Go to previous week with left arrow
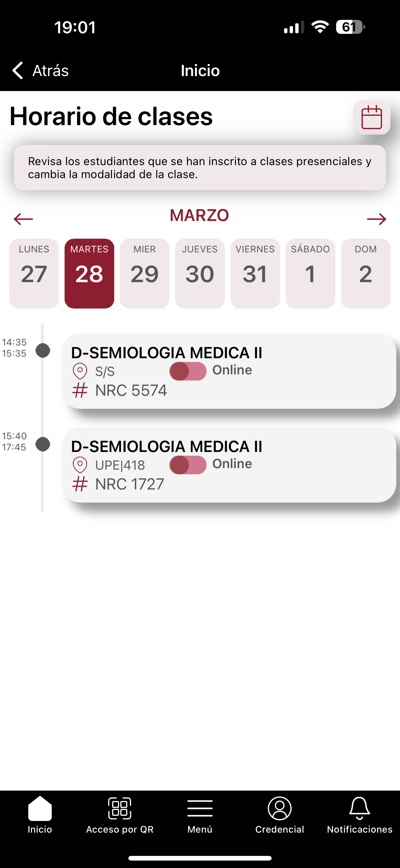Viewport: 400px width, 868px height. coord(23,219)
